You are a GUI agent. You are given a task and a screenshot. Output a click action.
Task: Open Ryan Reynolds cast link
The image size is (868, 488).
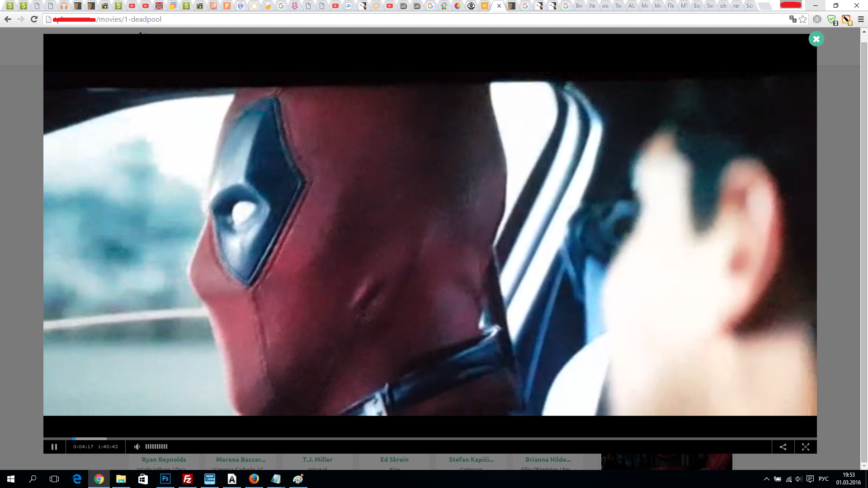pyautogui.click(x=164, y=460)
